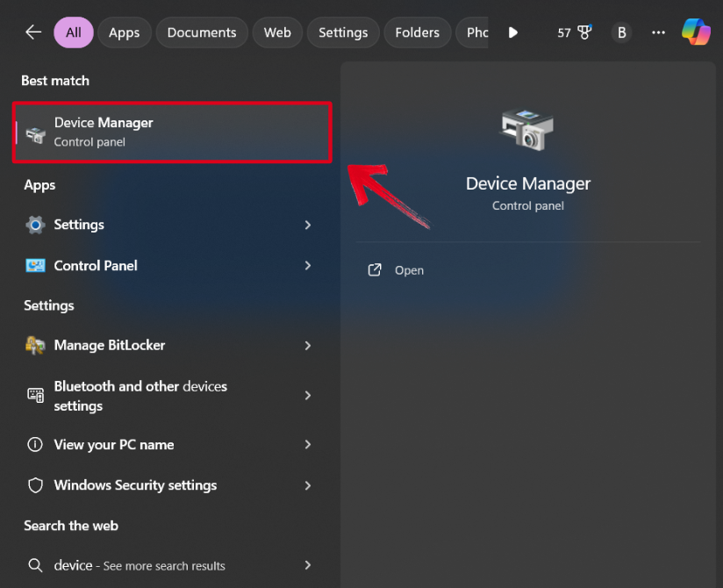Go back with the left arrow icon
Image resolution: width=723 pixels, height=588 pixels.
click(x=33, y=32)
